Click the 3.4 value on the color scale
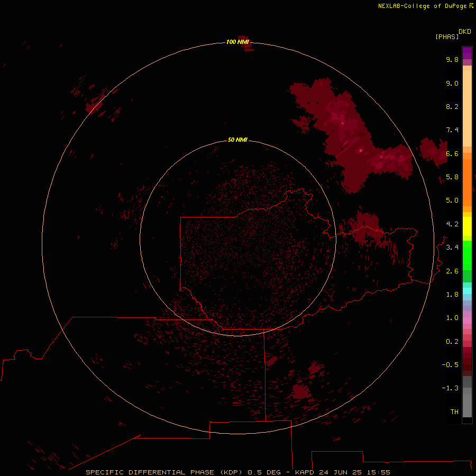This screenshot has height=476, width=476. tap(452, 248)
